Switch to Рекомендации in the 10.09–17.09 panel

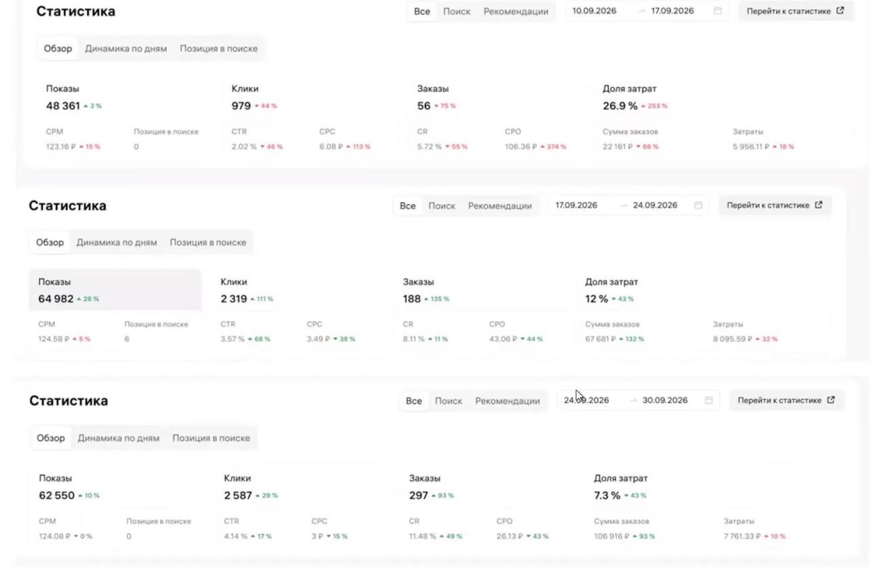pos(516,12)
